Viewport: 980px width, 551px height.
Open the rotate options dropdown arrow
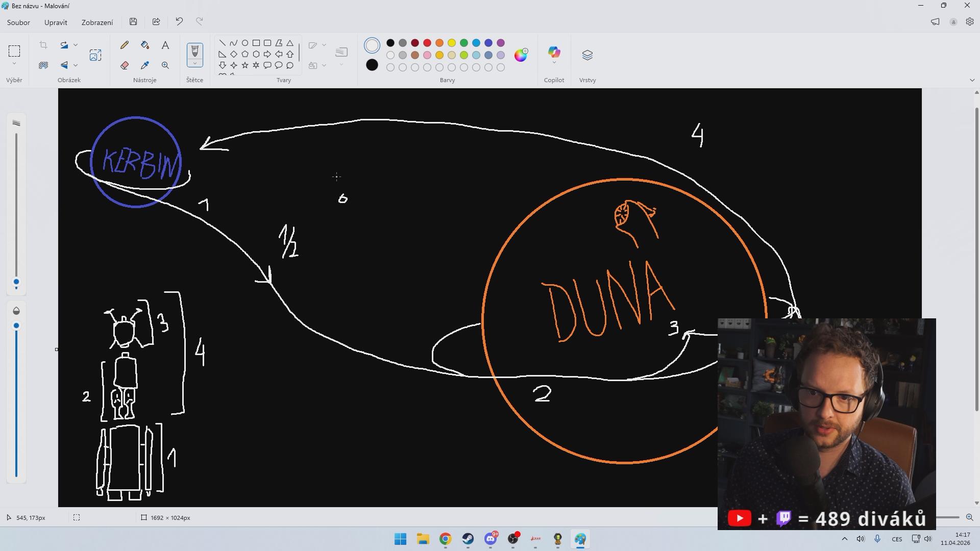(76, 45)
